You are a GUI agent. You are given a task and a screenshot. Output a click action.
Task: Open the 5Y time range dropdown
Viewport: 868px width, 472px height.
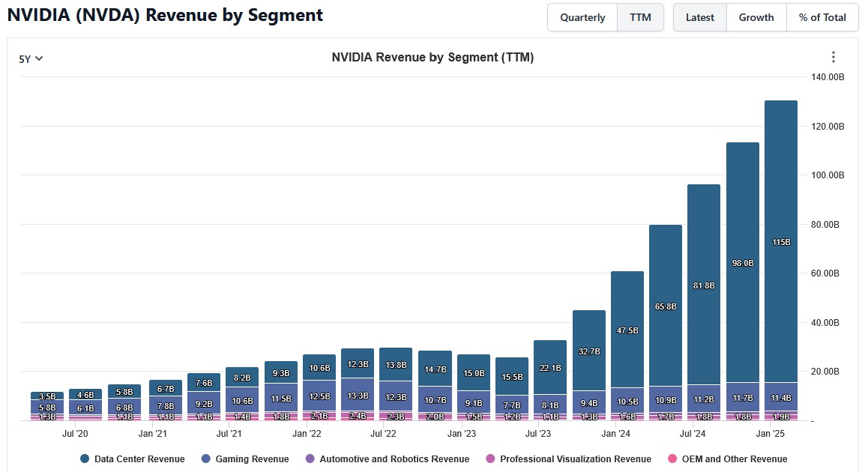[31, 58]
